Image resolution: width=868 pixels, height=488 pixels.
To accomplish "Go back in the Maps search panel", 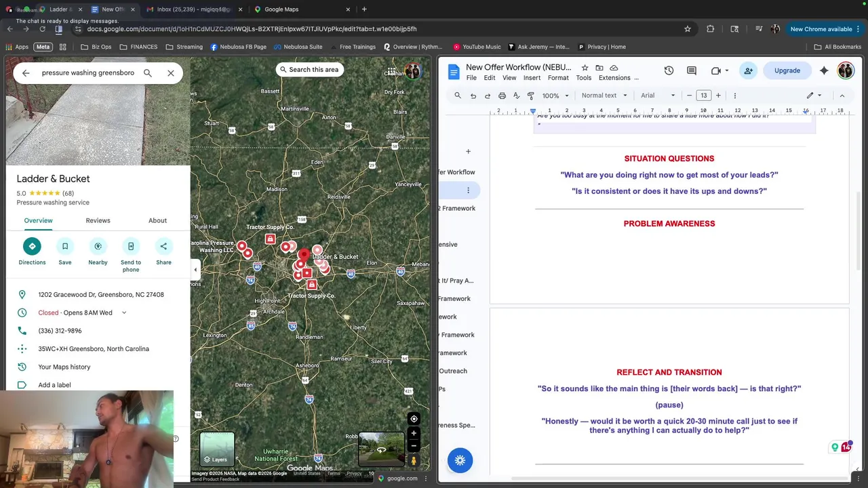I will click(x=26, y=73).
